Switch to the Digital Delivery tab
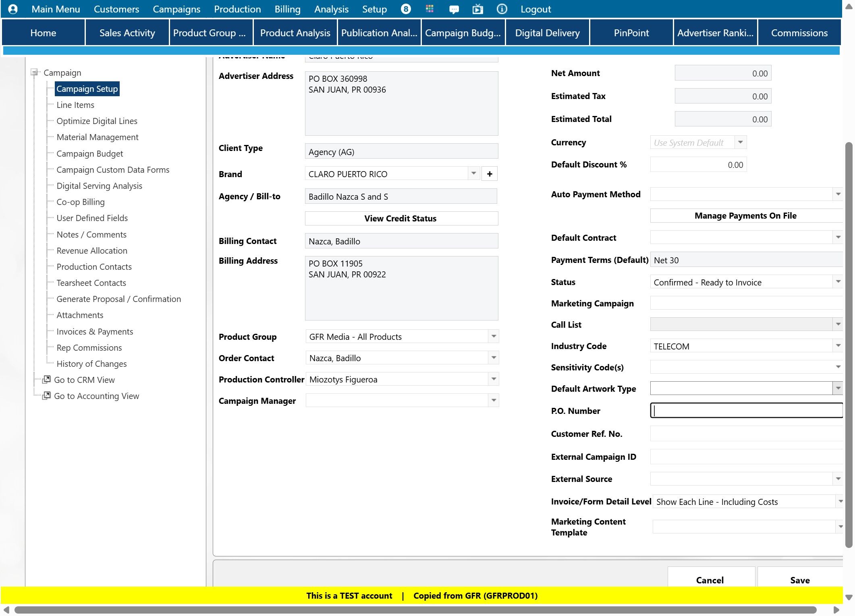Screen dimensions: 855x616 point(547,33)
